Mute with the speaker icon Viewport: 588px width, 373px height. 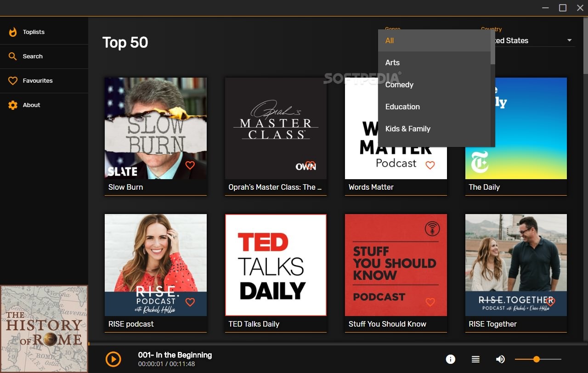click(x=500, y=359)
